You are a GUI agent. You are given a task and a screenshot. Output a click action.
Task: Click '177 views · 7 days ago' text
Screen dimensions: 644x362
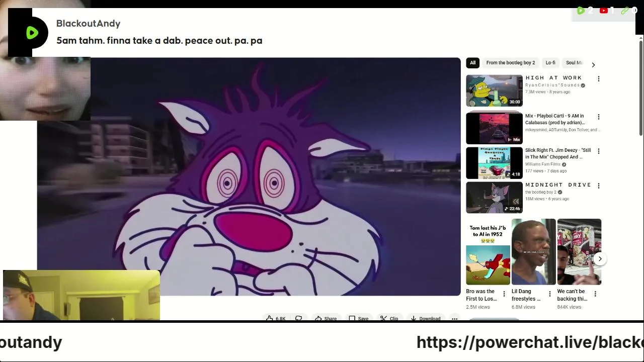(x=546, y=171)
